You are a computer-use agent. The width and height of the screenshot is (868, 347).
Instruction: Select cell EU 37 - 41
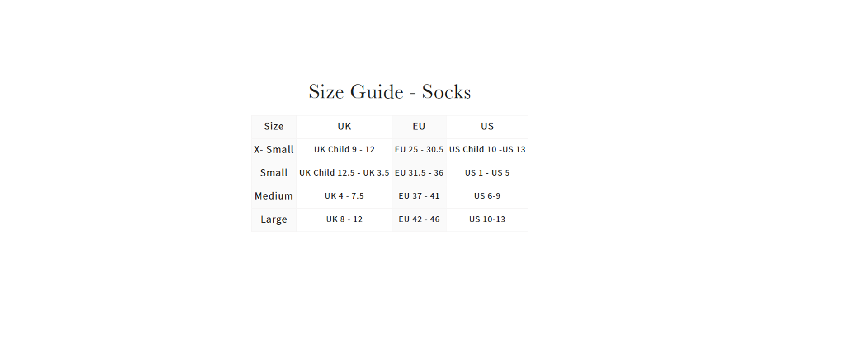[419, 196]
